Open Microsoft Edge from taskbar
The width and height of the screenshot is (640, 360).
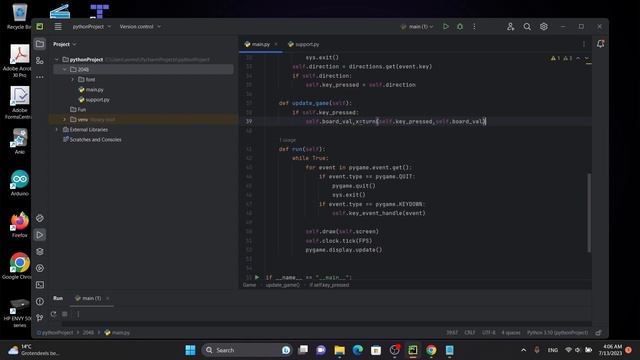tap(358, 350)
